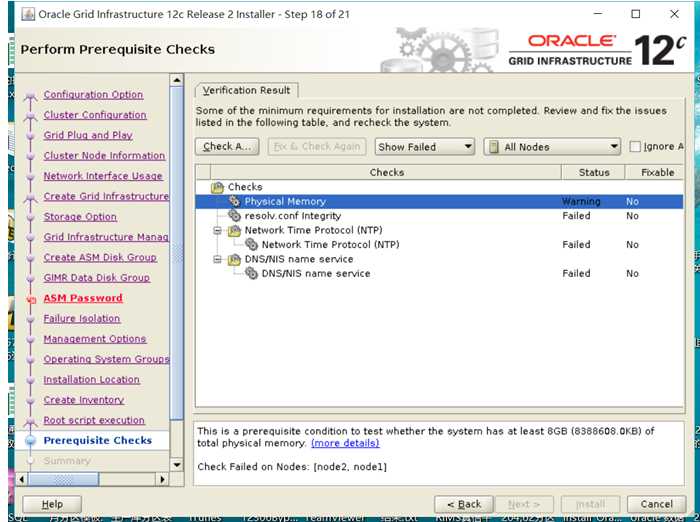The width and height of the screenshot is (700, 522).
Task: Click the server icon in All Nodes dropdown
Action: tap(494, 147)
